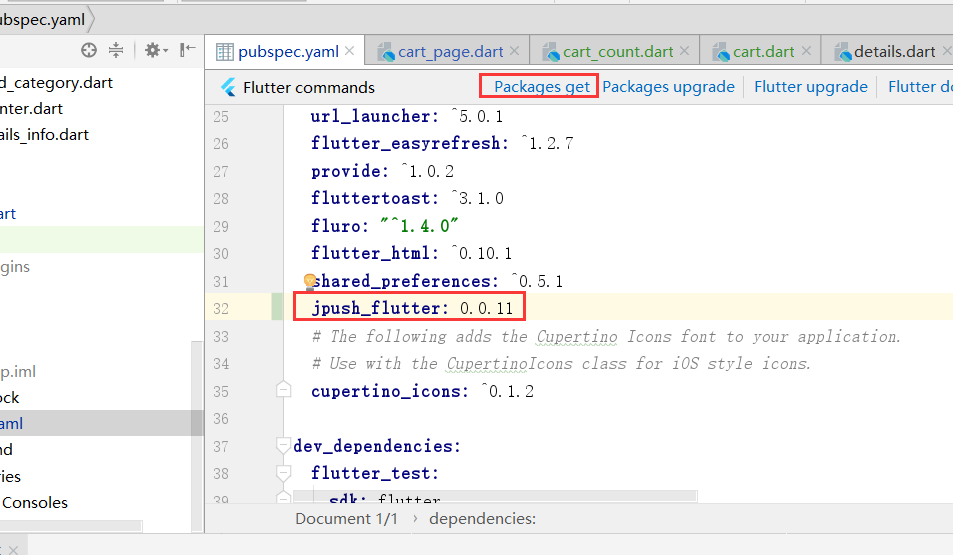Close the cart_page.dart tab
This screenshot has height=555, width=953.
pyautogui.click(x=514, y=51)
